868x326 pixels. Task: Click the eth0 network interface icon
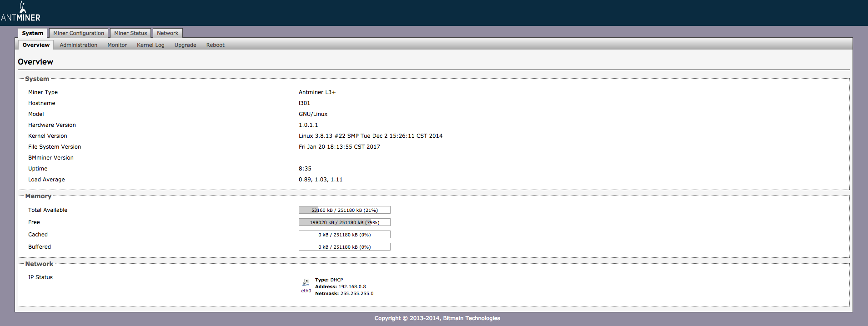[x=306, y=282]
